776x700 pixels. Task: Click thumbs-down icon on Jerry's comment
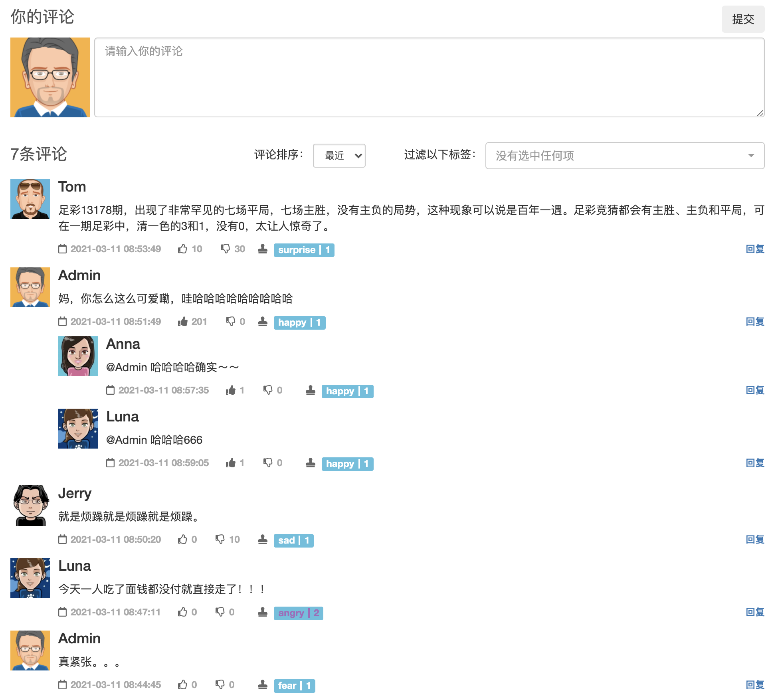[220, 540]
